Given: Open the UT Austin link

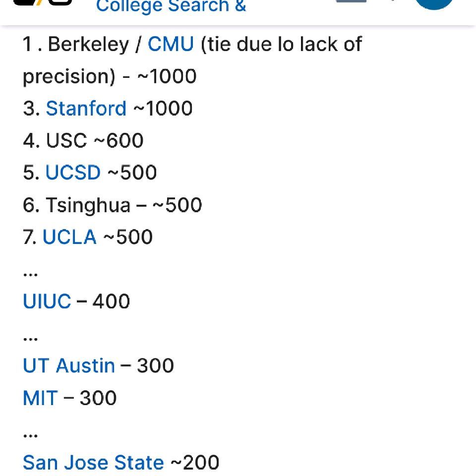Looking at the screenshot, I should (x=69, y=366).
